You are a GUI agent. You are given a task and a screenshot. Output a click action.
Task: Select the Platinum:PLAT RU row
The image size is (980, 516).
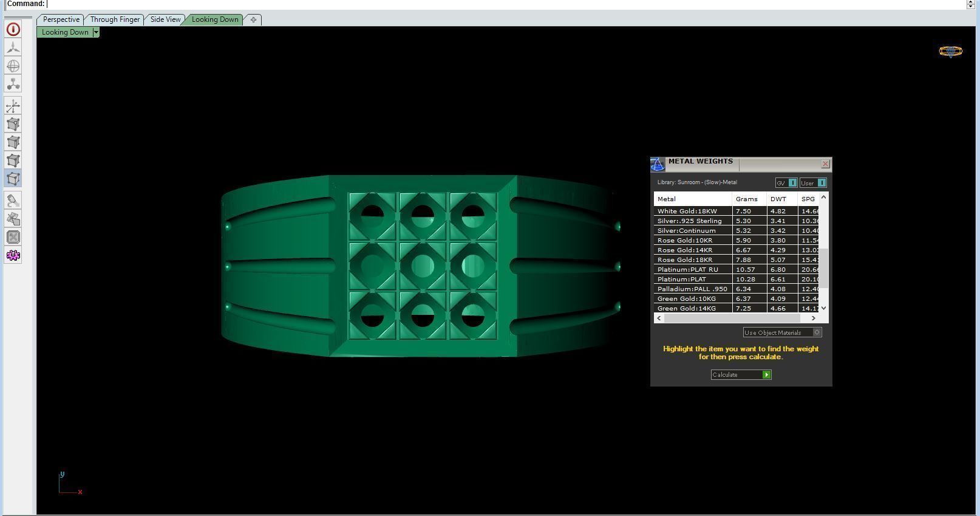point(737,269)
